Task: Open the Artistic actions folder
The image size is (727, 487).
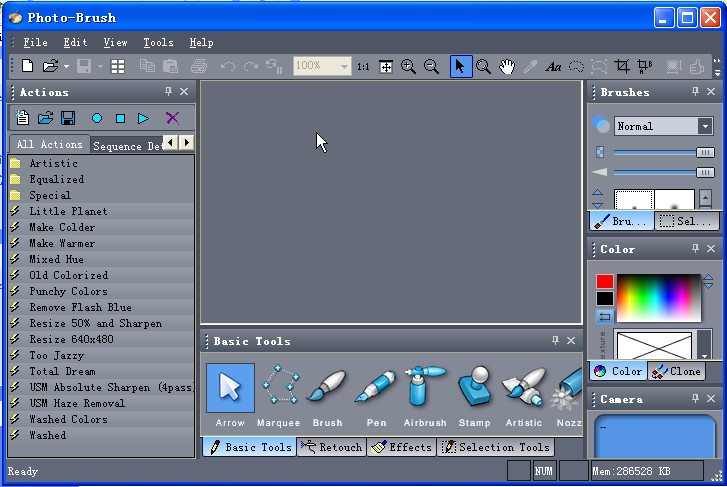Action: (x=53, y=163)
